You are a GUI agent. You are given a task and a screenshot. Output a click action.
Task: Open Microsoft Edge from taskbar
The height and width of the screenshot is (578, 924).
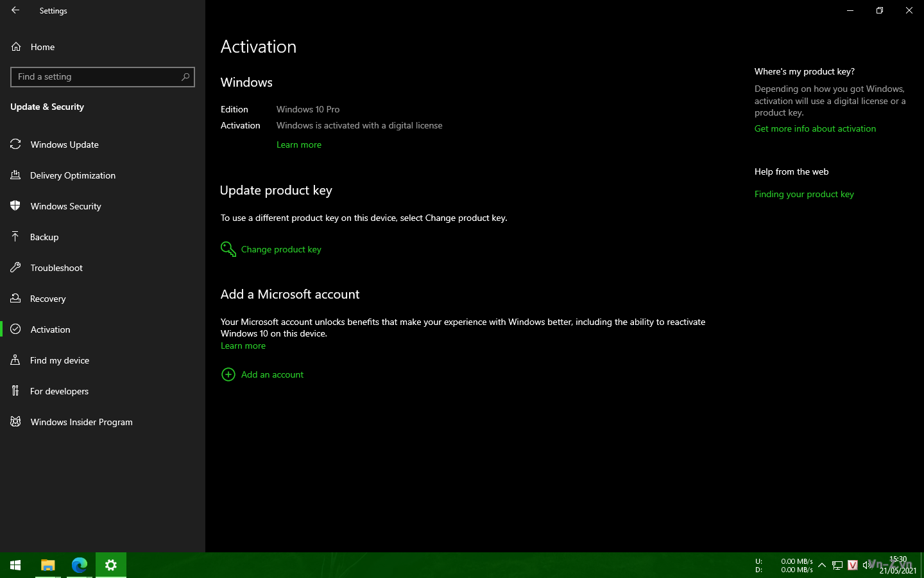coord(80,565)
